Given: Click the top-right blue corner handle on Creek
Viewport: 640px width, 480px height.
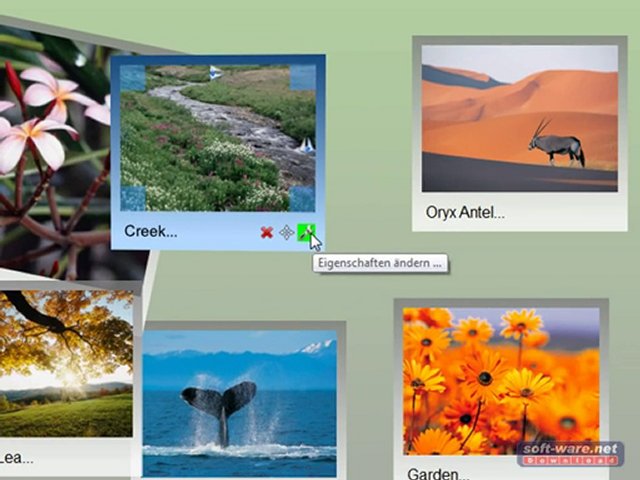Looking at the screenshot, I should (x=303, y=77).
